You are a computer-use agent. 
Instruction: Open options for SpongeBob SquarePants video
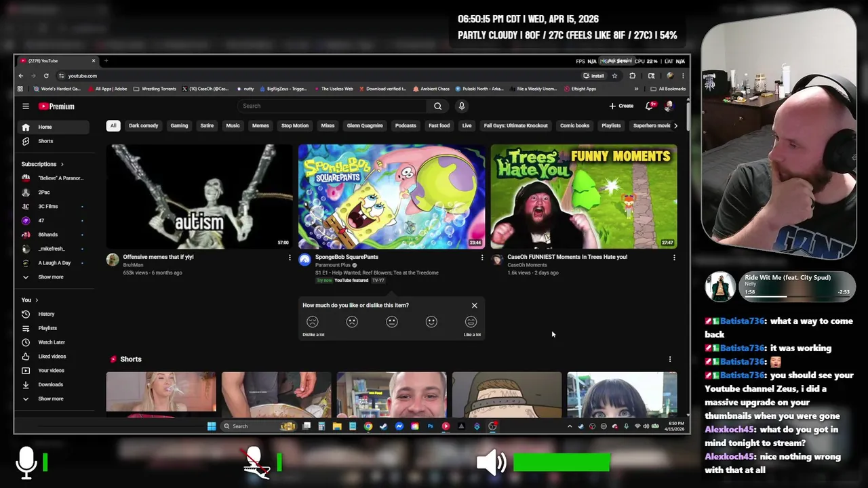[x=482, y=258]
